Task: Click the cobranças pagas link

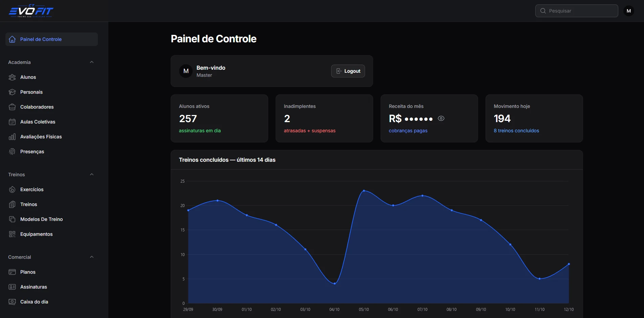Action: [x=408, y=131]
